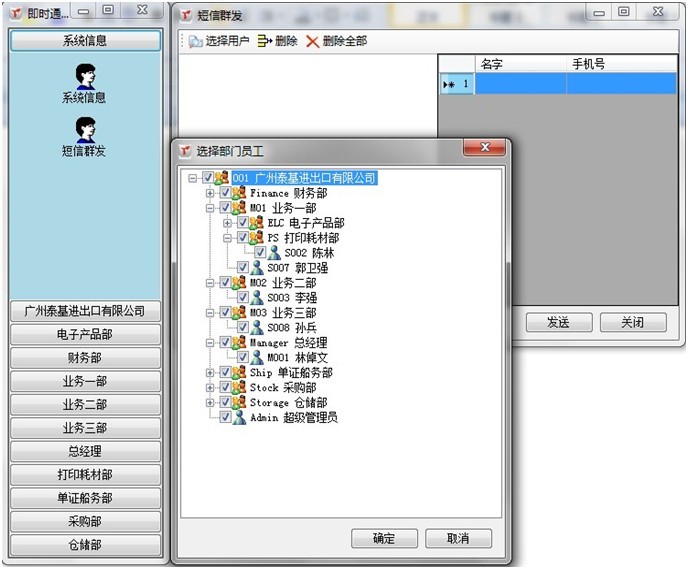Screen dimensions: 688x569
Task: Uncheck the S007 郭卫强 checkbox
Action: click(x=243, y=268)
